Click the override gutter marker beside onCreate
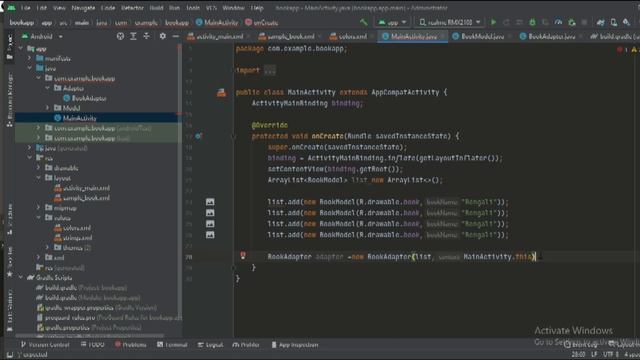This screenshot has width=640, height=360. (x=198, y=136)
